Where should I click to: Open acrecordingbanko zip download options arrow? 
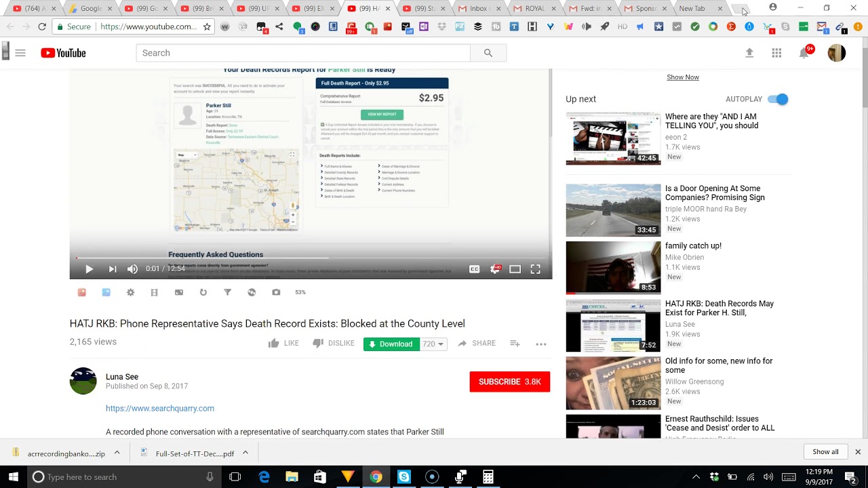pyautogui.click(x=117, y=453)
